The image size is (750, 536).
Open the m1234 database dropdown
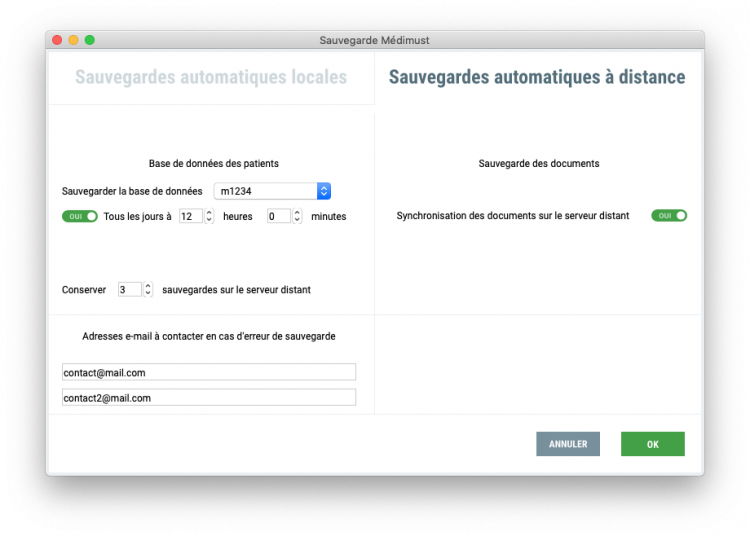[x=272, y=191]
